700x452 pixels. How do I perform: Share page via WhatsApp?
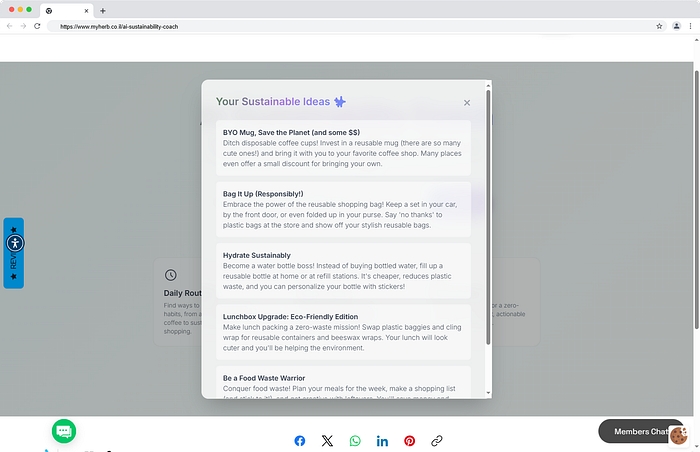[355, 441]
